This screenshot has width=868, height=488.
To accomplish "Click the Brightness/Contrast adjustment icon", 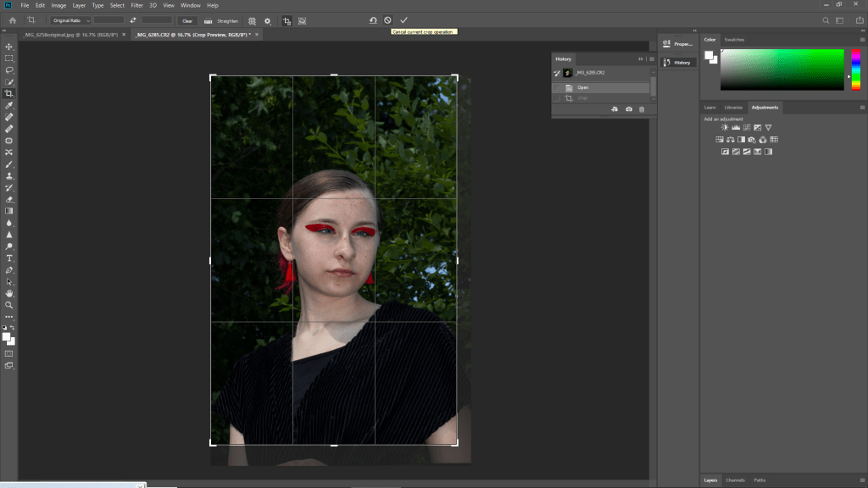I will (x=725, y=128).
